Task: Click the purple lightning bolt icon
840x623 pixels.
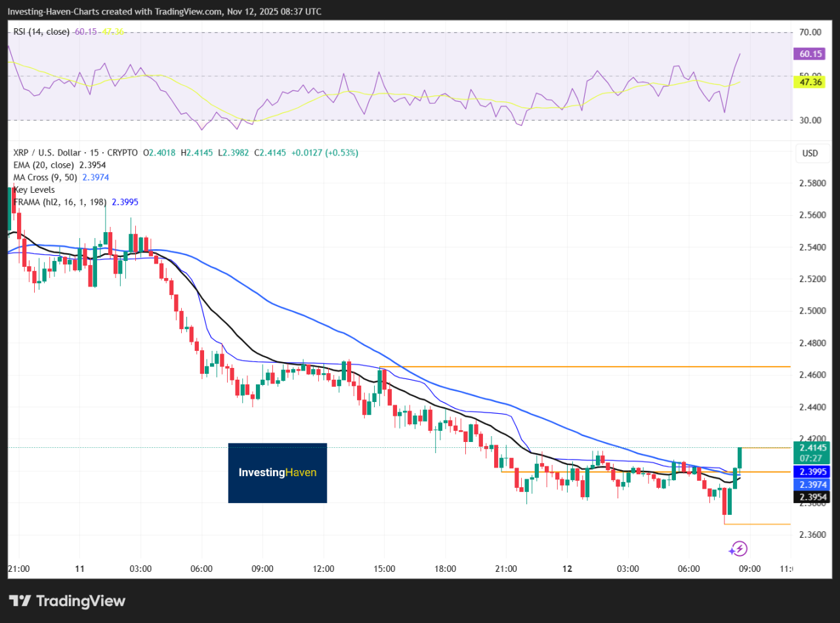Action: [x=739, y=549]
